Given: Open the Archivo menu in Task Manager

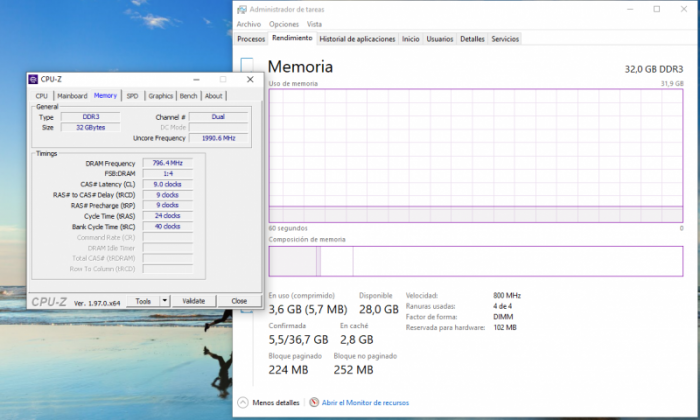Looking at the screenshot, I should [249, 24].
